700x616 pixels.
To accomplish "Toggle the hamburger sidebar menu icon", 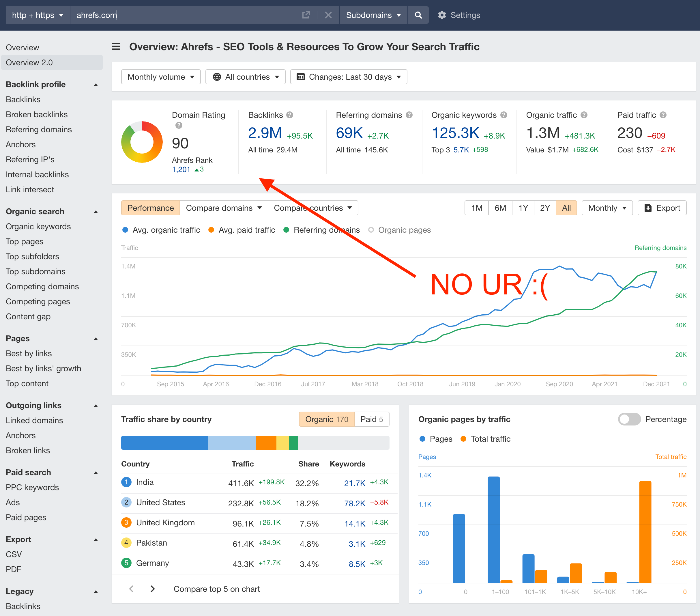I will [116, 46].
